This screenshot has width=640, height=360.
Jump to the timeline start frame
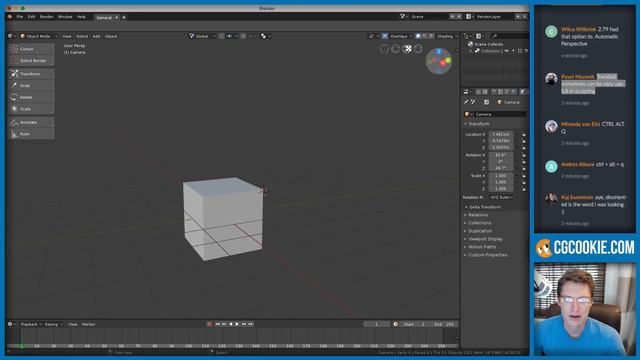click(218, 324)
